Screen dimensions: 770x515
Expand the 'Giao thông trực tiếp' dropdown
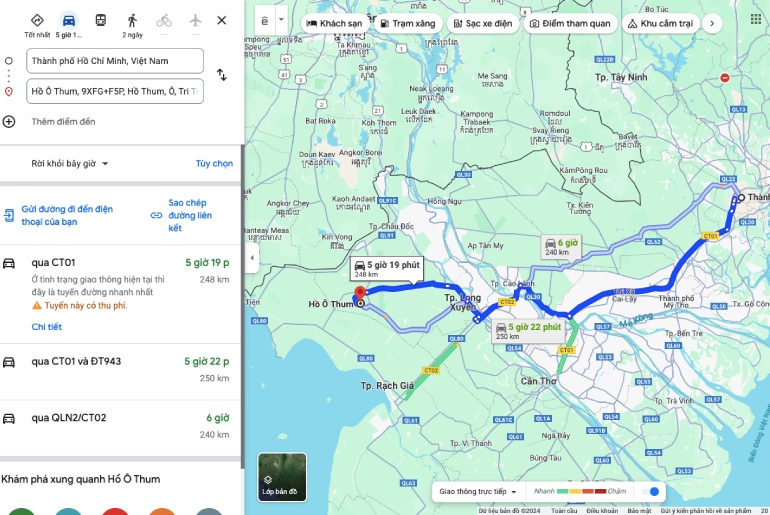[479, 491]
